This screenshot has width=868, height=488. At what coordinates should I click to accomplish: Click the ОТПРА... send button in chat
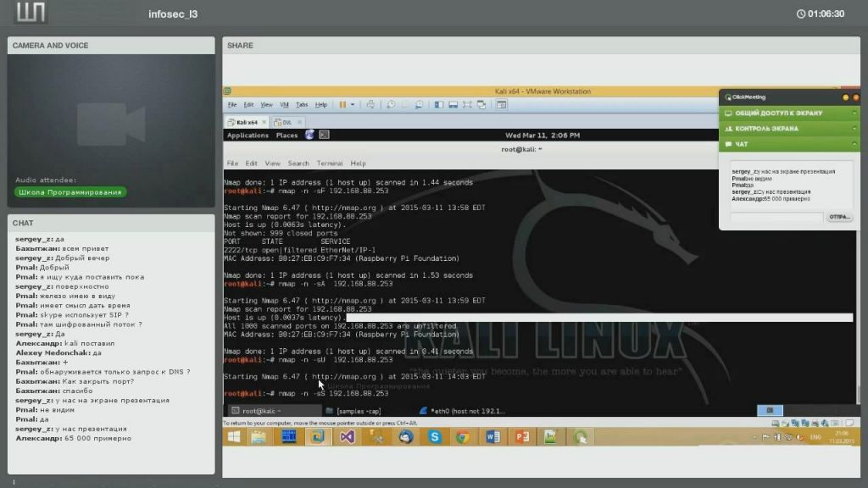click(x=839, y=218)
